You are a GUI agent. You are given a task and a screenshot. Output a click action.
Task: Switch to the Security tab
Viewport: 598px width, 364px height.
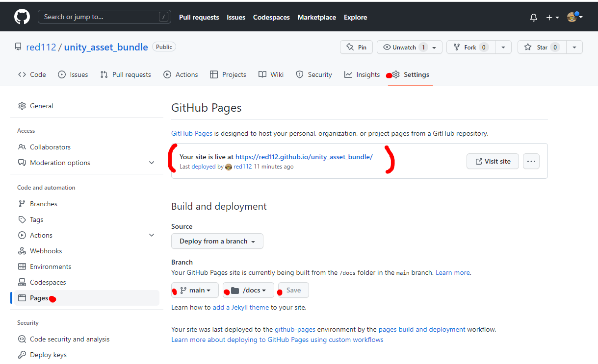(x=314, y=74)
